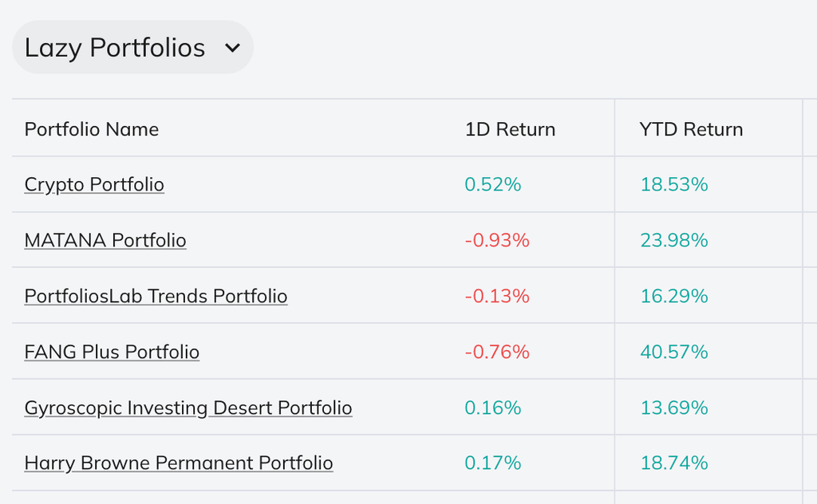Open PortfoliosLab Trends Portfolio link
Image resolution: width=817 pixels, height=504 pixels.
click(x=156, y=297)
